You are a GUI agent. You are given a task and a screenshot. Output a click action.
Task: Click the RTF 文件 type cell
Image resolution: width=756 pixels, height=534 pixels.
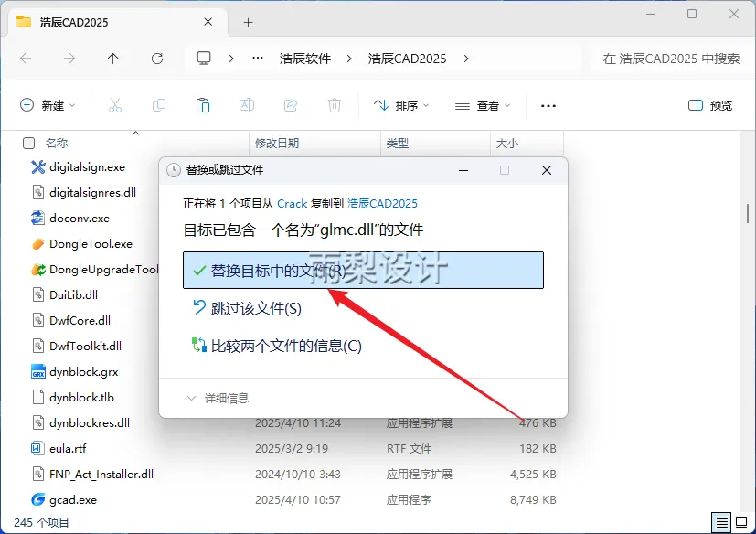pyautogui.click(x=409, y=449)
